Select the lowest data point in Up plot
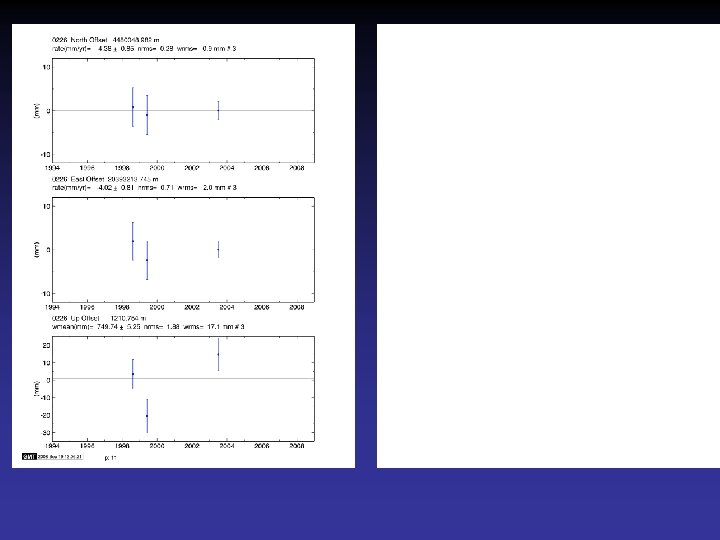This screenshot has width=720, height=540. [x=147, y=416]
